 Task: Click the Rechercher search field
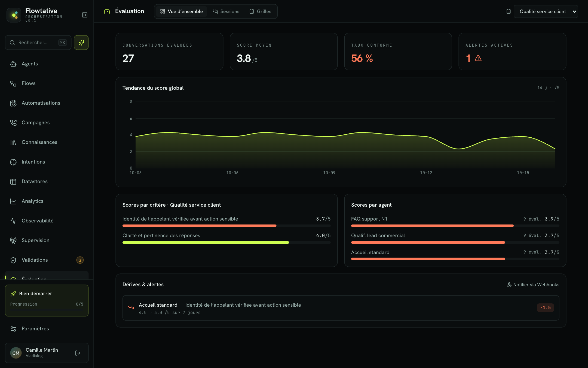click(x=38, y=43)
